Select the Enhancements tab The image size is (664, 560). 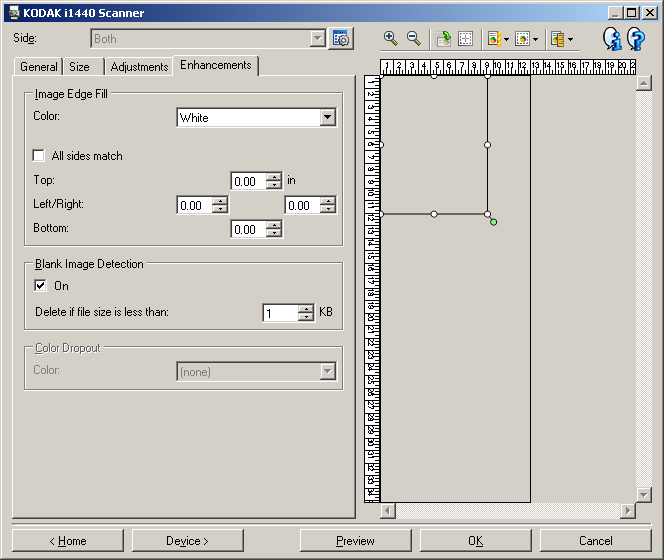click(x=216, y=65)
